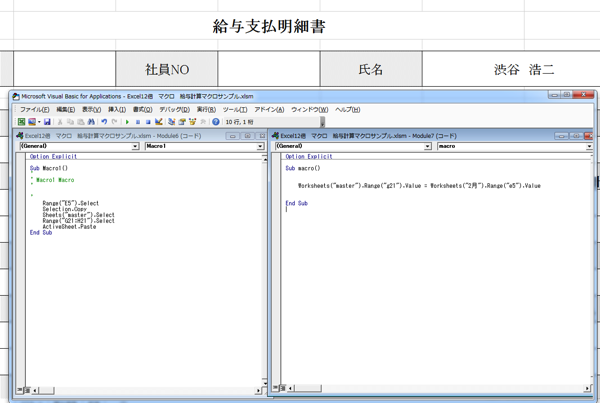Click Module7 horizontal scrollbar left arrow
The height and width of the screenshot is (403, 600).
point(290,388)
